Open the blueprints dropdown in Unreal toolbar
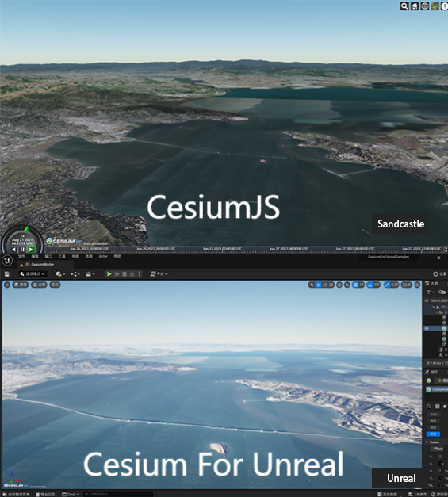 75,273
